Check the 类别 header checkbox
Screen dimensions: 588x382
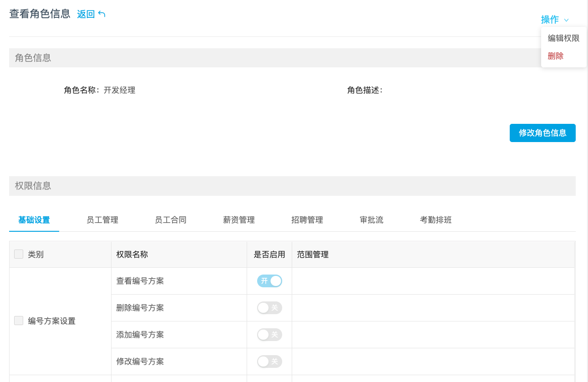tap(19, 254)
